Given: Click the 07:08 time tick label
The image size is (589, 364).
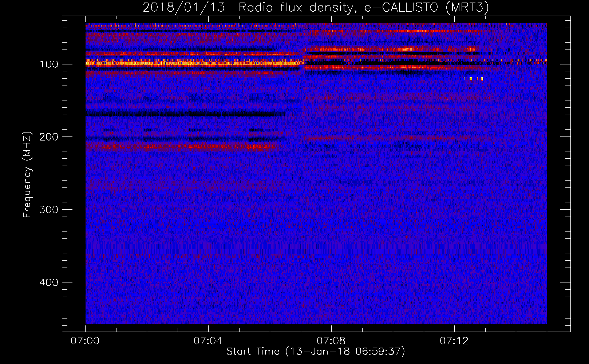Looking at the screenshot, I should [x=331, y=341].
